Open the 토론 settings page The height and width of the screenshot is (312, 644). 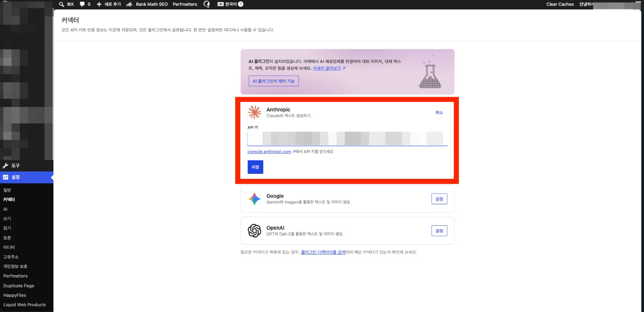pyautogui.click(x=7, y=238)
